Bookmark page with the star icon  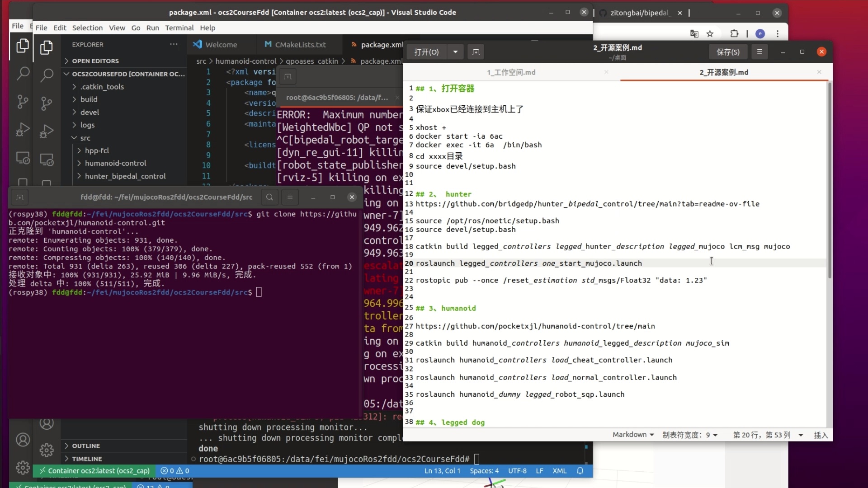[x=710, y=34]
